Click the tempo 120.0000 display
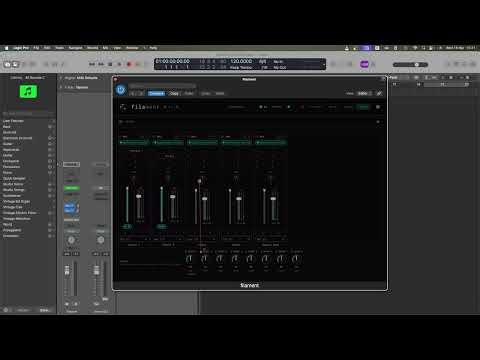The image size is (480, 360). click(241, 61)
